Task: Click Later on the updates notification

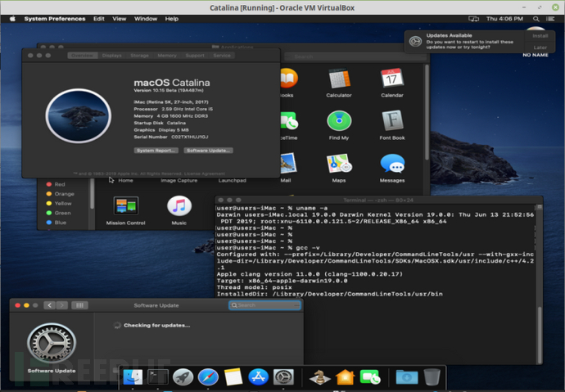Action: pyautogui.click(x=540, y=47)
